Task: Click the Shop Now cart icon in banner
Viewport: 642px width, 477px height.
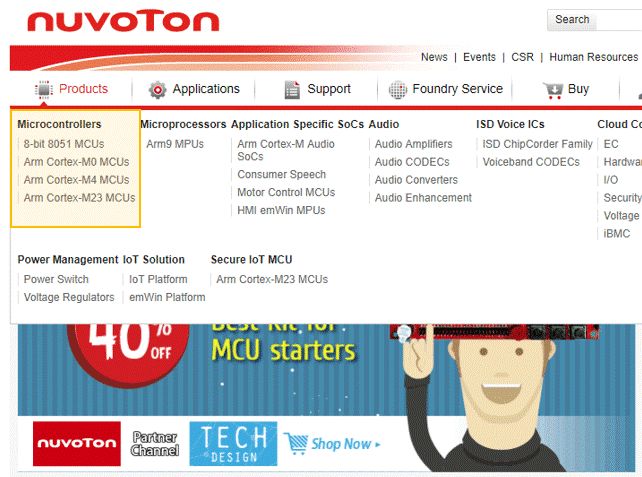Action: pyautogui.click(x=295, y=444)
